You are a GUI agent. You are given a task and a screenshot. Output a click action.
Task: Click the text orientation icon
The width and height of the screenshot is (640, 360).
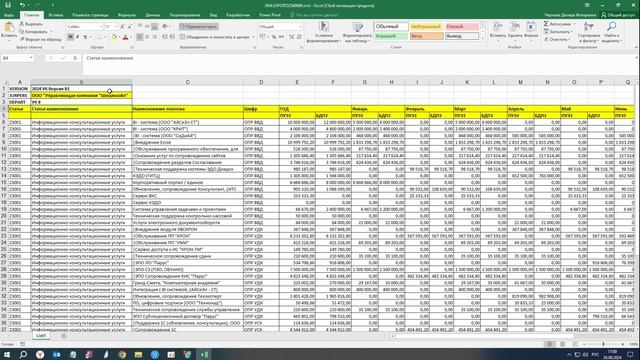pyautogui.click(x=165, y=27)
